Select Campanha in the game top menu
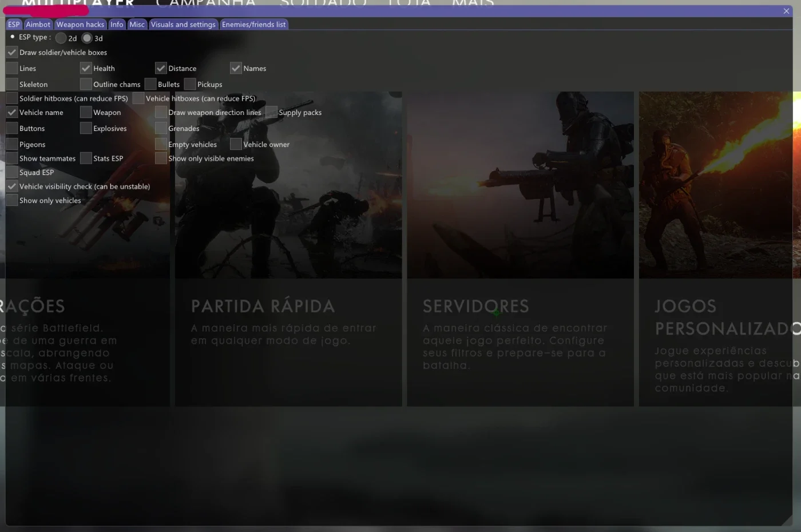 (206, 3)
